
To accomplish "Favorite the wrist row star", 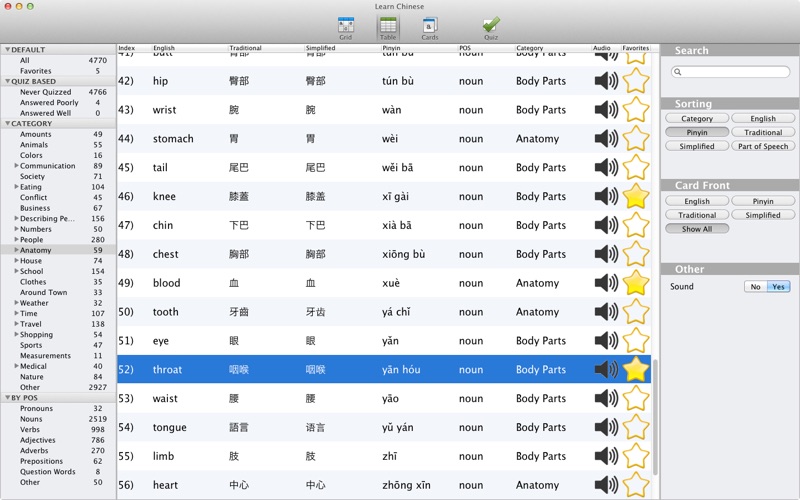I will tap(636, 110).
